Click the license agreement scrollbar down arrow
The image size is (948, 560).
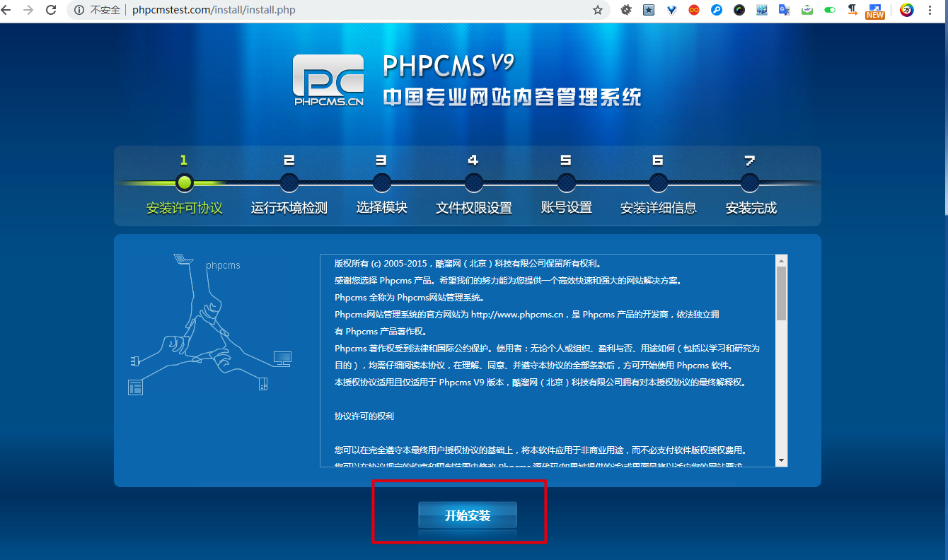point(780,460)
